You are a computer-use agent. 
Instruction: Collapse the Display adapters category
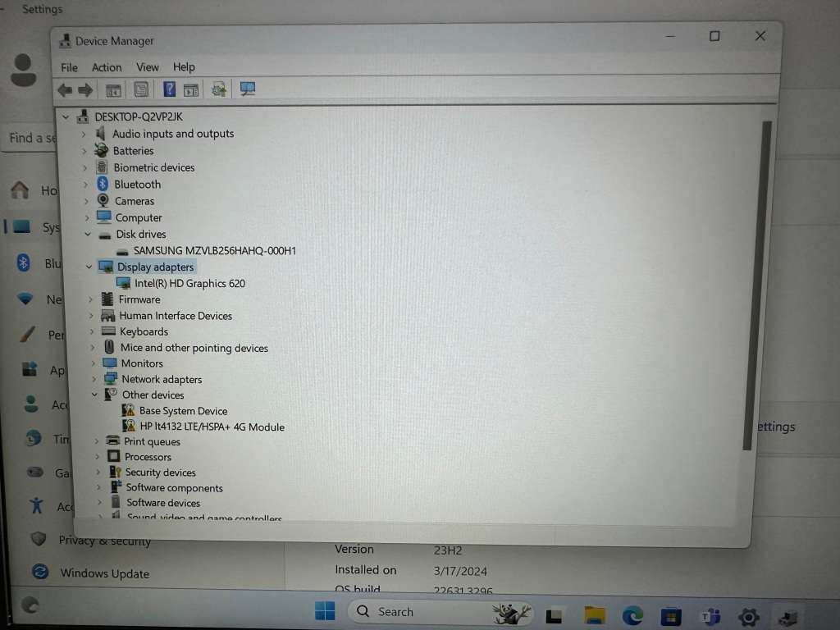[x=89, y=267]
